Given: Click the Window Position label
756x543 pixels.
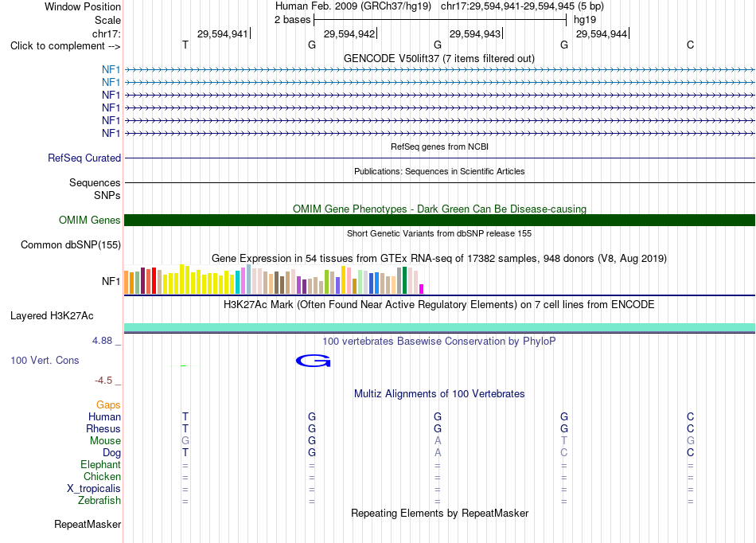Looking at the screenshot, I should tap(83, 6).
